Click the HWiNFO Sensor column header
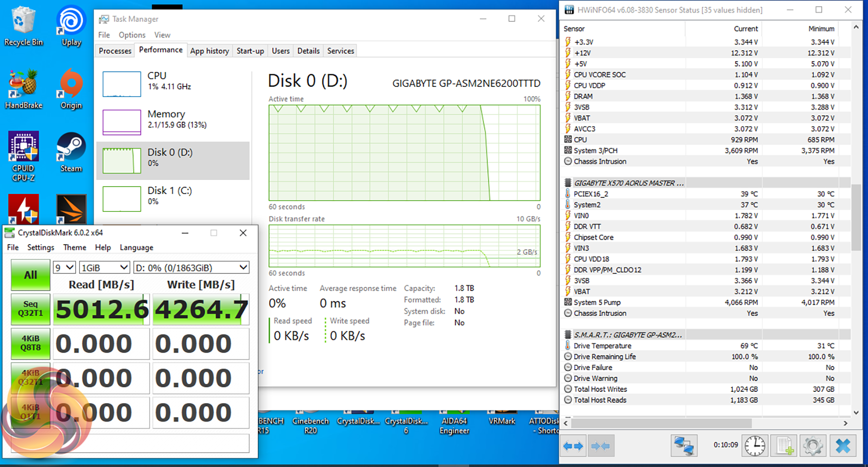This screenshot has height=467, width=868. (x=624, y=29)
